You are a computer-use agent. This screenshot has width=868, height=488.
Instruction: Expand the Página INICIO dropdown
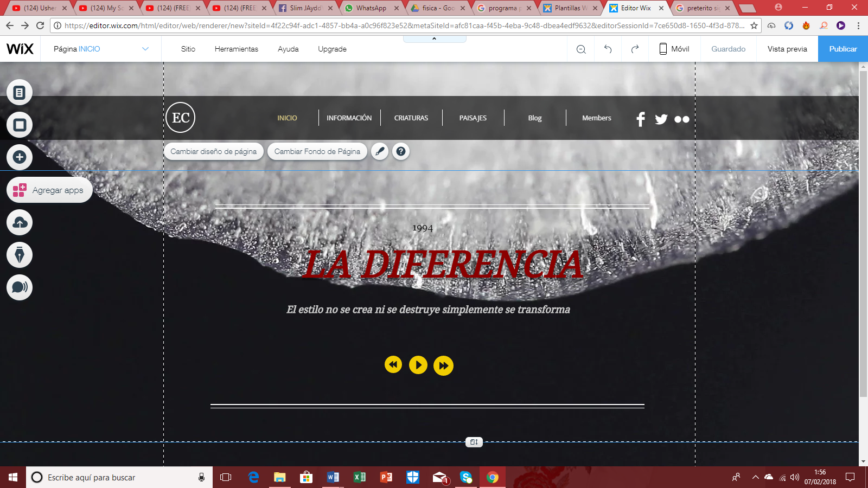click(145, 49)
